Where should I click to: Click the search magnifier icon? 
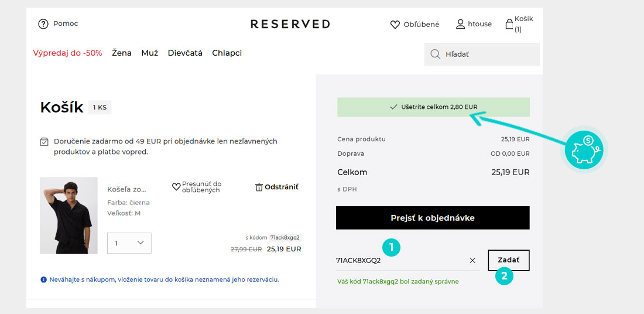pos(436,54)
